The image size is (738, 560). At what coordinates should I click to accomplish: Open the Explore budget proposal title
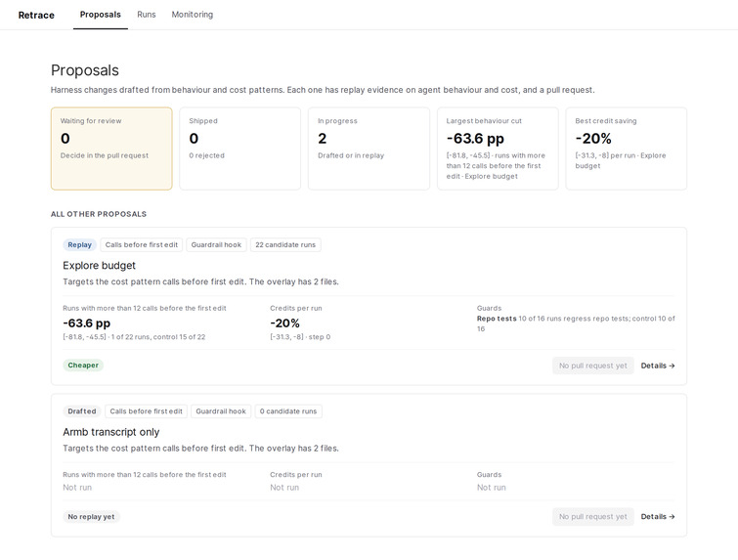point(100,266)
